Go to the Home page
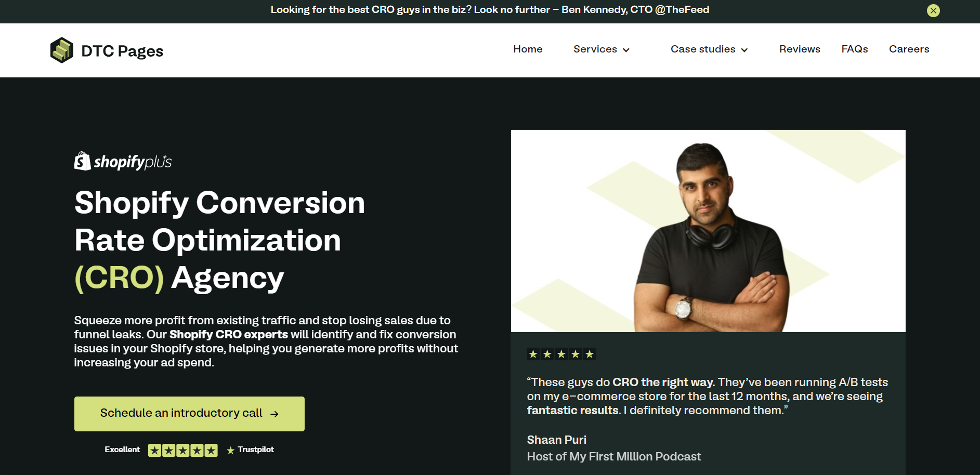 (528, 49)
